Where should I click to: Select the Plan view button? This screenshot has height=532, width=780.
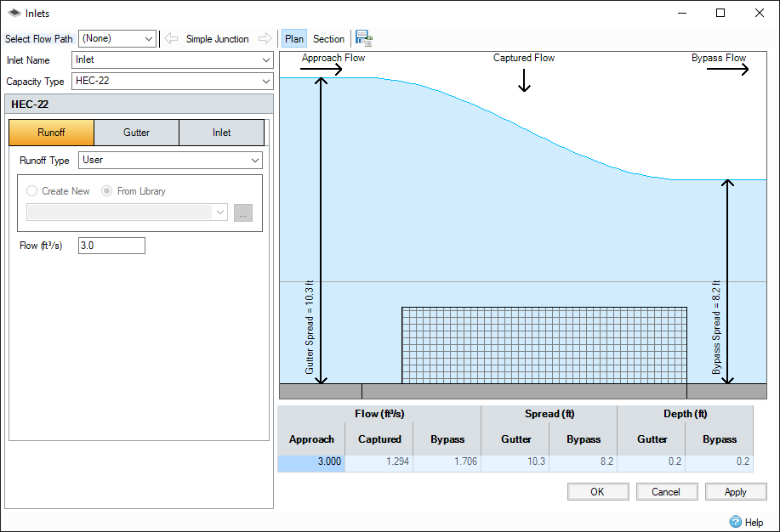(x=294, y=39)
